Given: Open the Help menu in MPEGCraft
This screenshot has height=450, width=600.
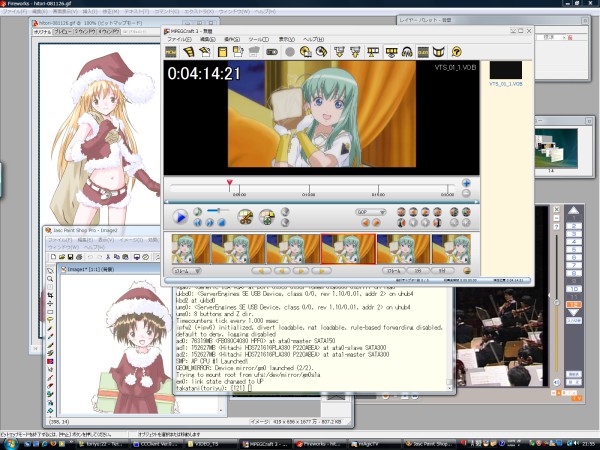Looking at the screenshot, I should click(x=313, y=39).
